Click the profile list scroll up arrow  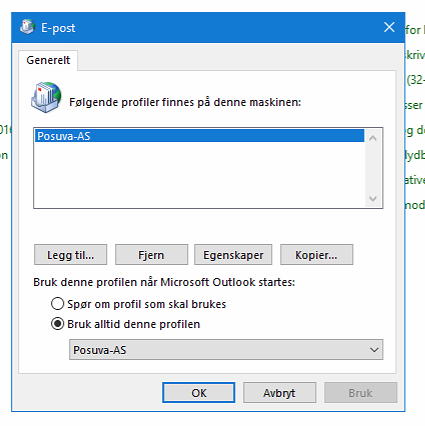click(373, 138)
